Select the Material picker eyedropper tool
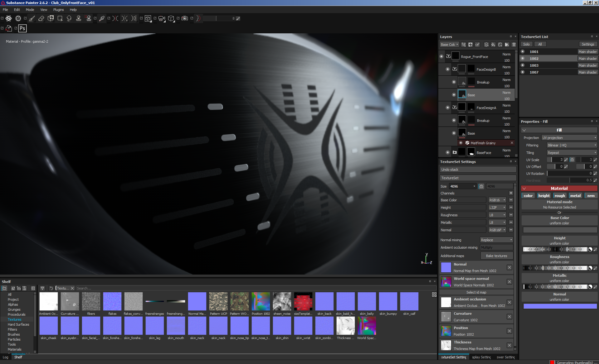This screenshot has height=364, width=599. [102, 18]
